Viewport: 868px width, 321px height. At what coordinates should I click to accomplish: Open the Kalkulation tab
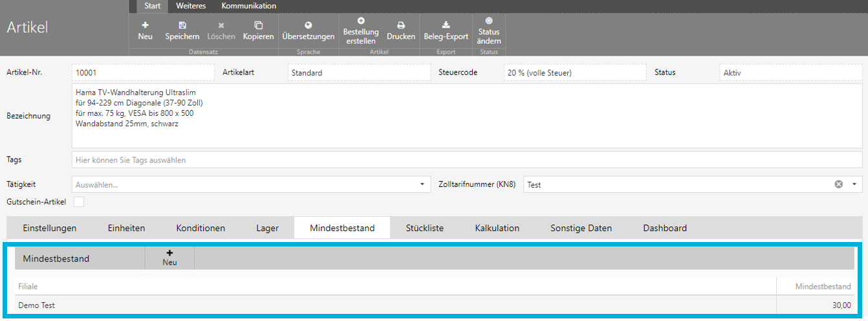pos(497,228)
